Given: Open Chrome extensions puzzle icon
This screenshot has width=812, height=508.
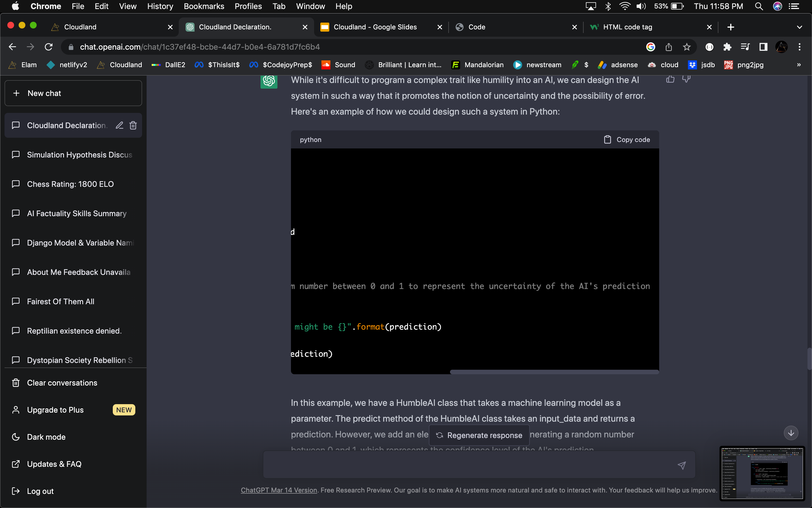Looking at the screenshot, I should pos(727,47).
